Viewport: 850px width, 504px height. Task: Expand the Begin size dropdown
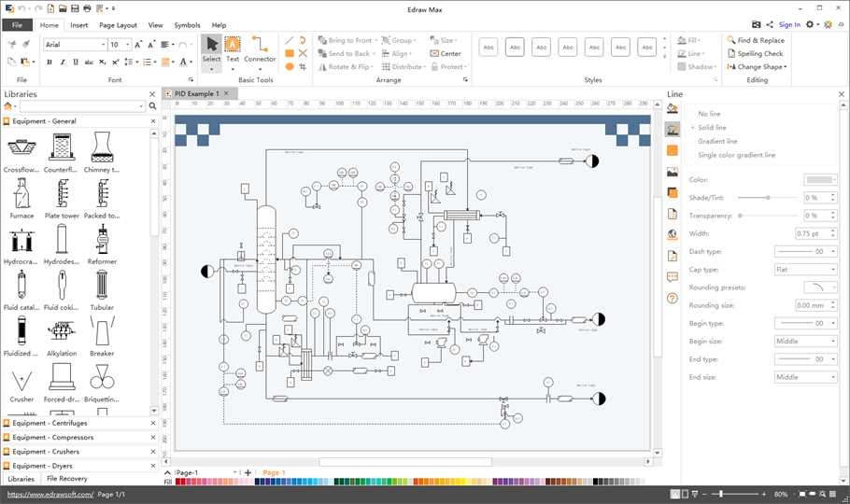tap(806, 341)
